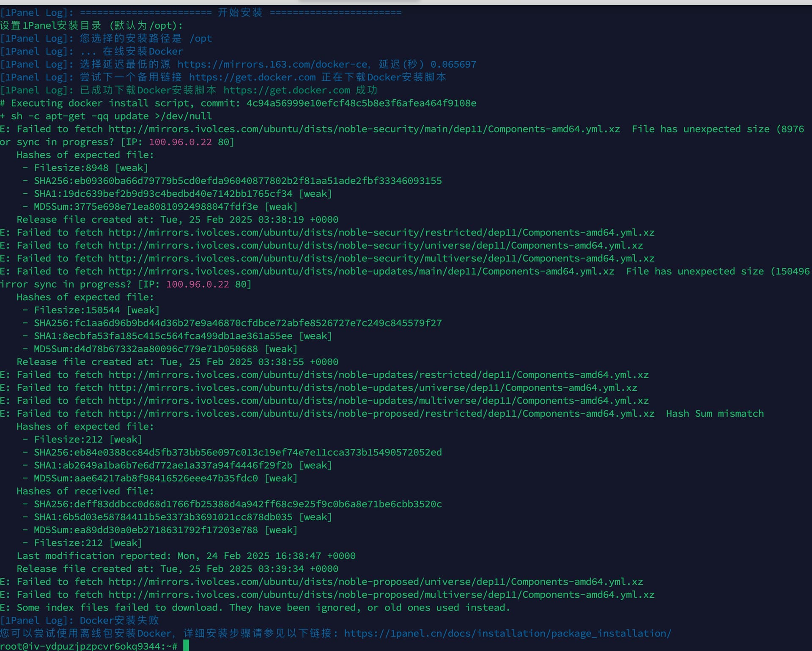The width and height of the screenshot is (812, 651).
Task: Click the 'Release file created at' 03:39:34 line
Action: point(177,569)
